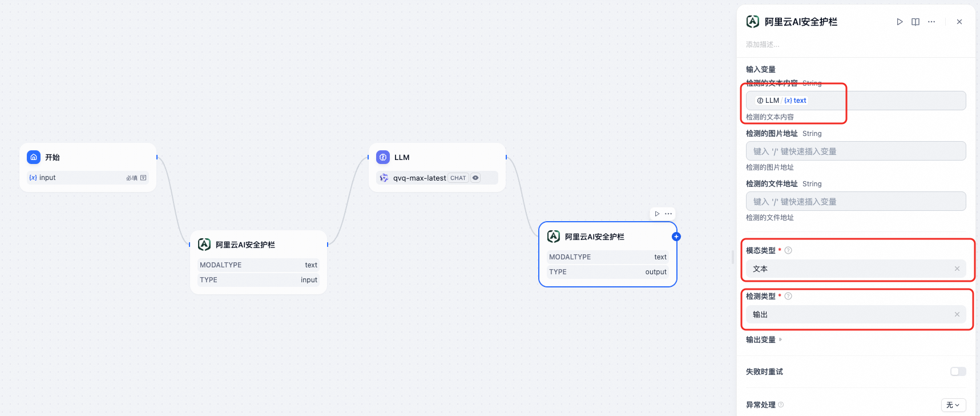Click the run icon above selected node

[x=657, y=214]
